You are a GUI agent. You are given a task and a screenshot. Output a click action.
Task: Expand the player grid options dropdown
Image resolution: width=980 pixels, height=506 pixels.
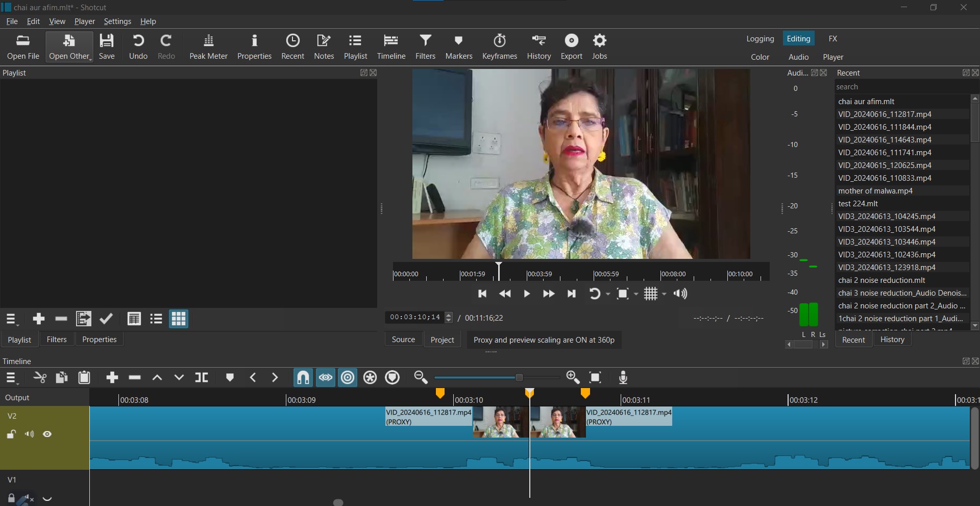(x=664, y=294)
